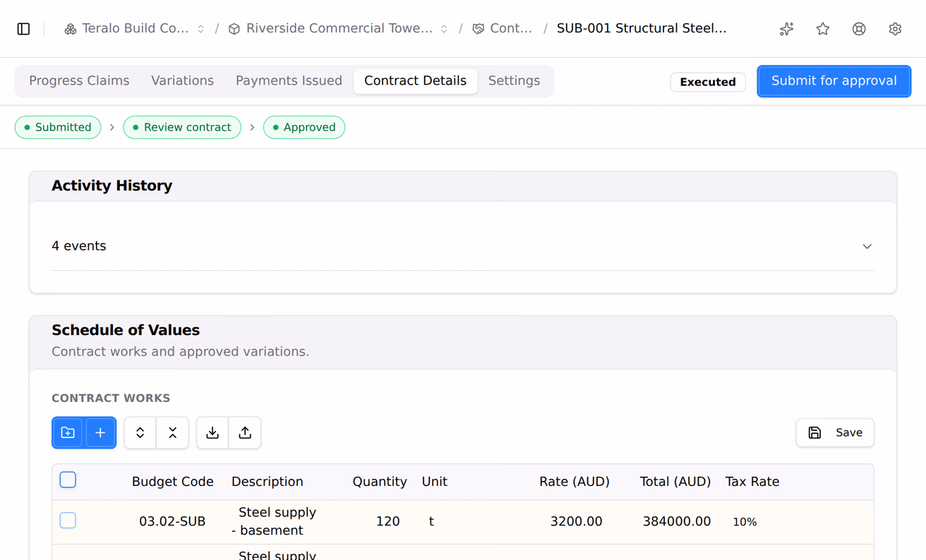The height and width of the screenshot is (560, 926).
Task: Click the Riverside Commercial Tower project cube icon
Action: (x=234, y=29)
